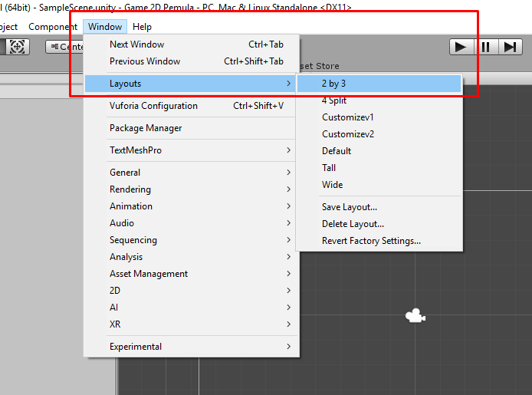Select the Wide layout
This screenshot has height=395, width=532.
(379, 185)
